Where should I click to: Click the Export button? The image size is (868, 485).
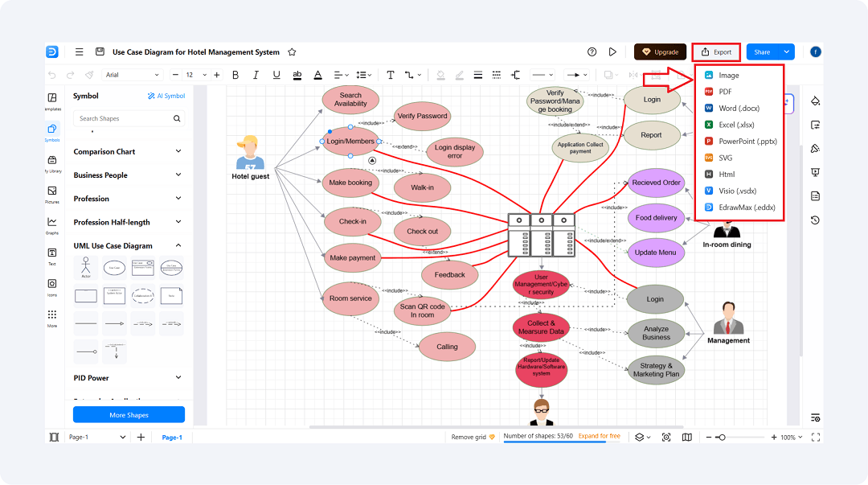coord(716,52)
